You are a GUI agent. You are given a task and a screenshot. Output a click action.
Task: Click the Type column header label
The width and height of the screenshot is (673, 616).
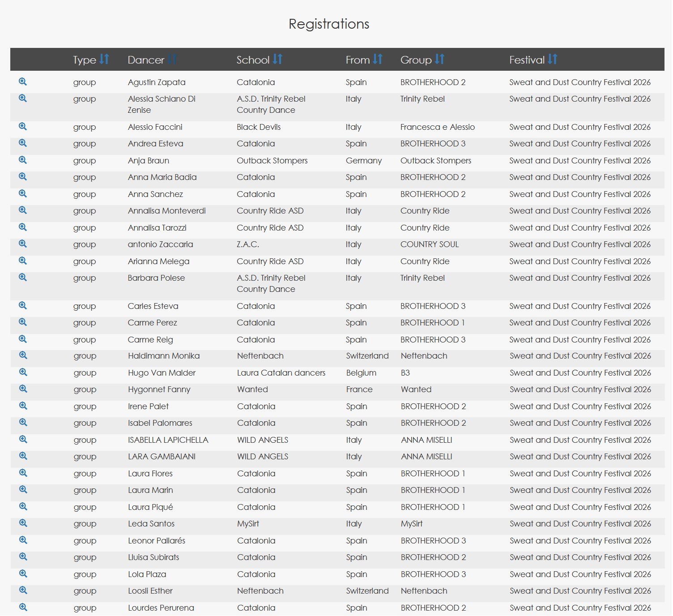tap(85, 60)
